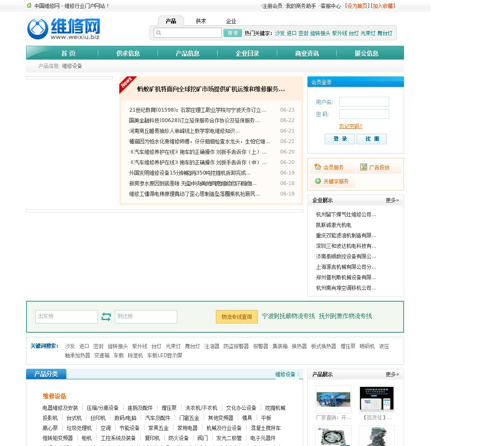
Task: Focus the 密码 input field
Action: [364, 114]
